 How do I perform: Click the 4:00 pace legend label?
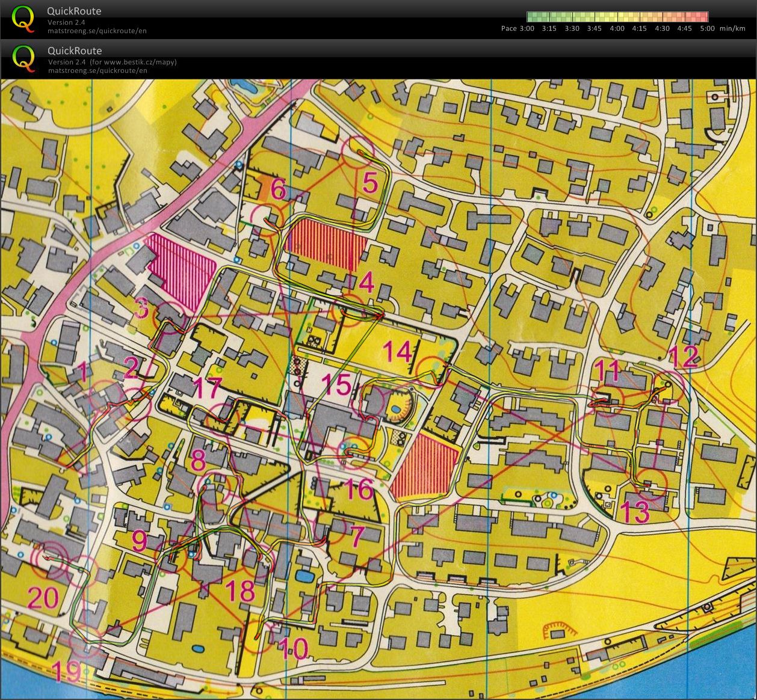click(x=617, y=28)
